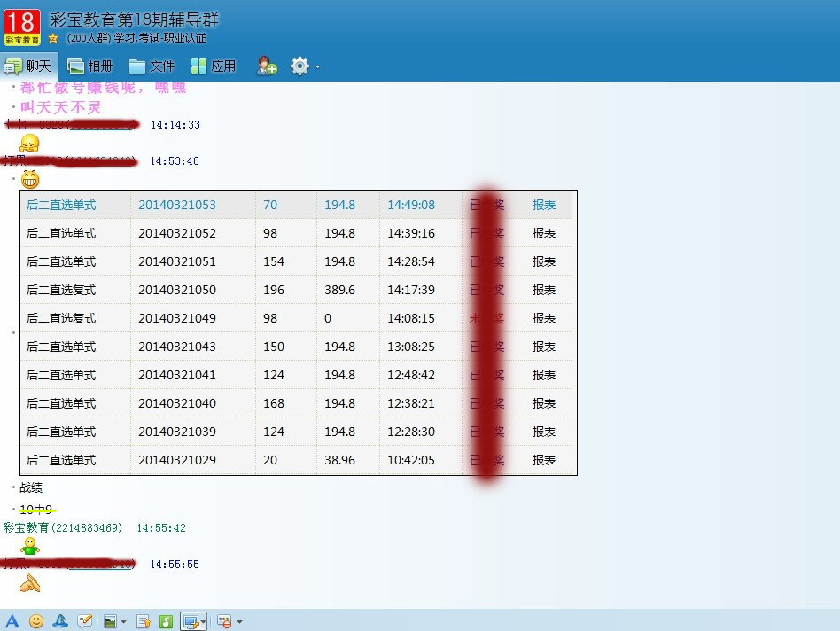Screen dimensions: 840x631
Task: Click the group avatar 18 logo
Action: click(22, 27)
